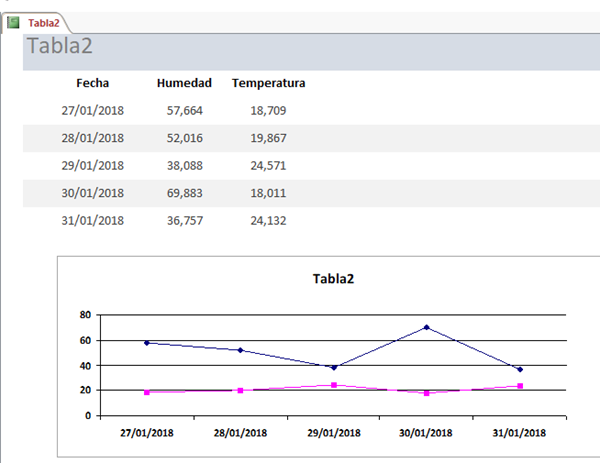Click the 28/01/2018 label on chart axis
This screenshot has height=463, width=600.
pyautogui.click(x=240, y=433)
